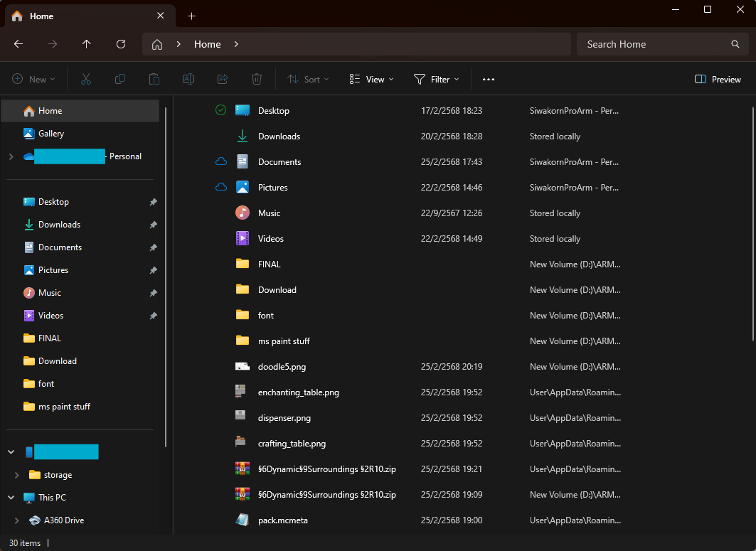756x551 pixels.
Task: Unpin Desktop from the sidebar
Action: (153, 202)
